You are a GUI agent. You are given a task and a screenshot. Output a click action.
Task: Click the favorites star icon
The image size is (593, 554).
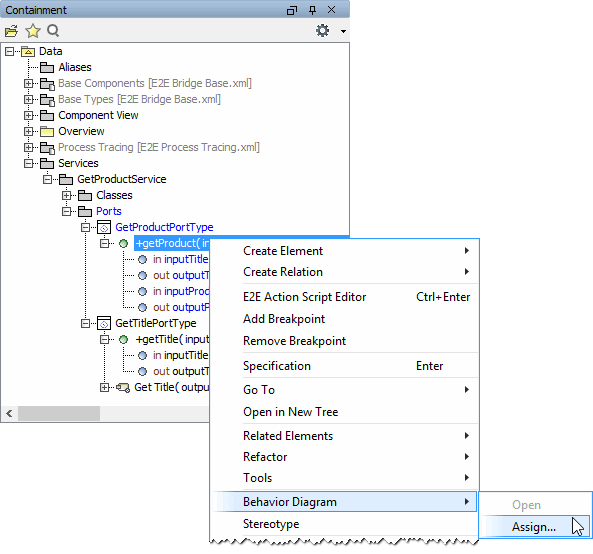coord(33,31)
